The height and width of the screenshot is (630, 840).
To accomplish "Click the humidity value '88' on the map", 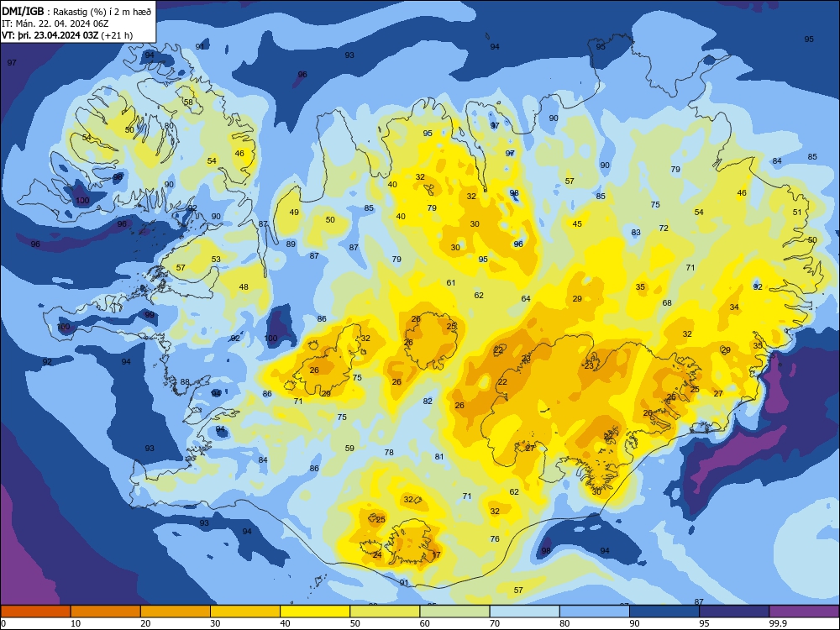I will tap(185, 382).
